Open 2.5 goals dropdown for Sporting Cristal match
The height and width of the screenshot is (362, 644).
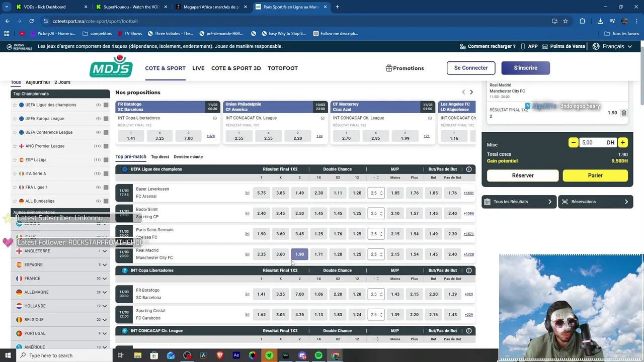[x=376, y=315]
